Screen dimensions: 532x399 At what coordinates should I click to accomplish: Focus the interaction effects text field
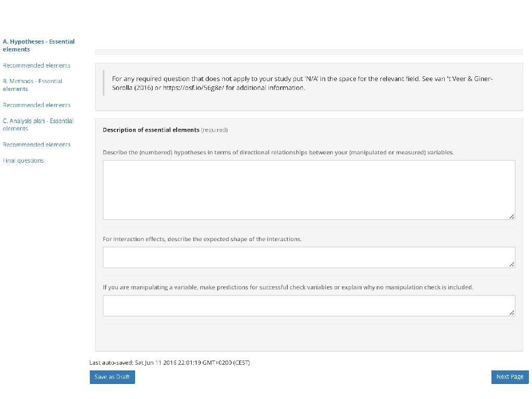tap(309, 257)
